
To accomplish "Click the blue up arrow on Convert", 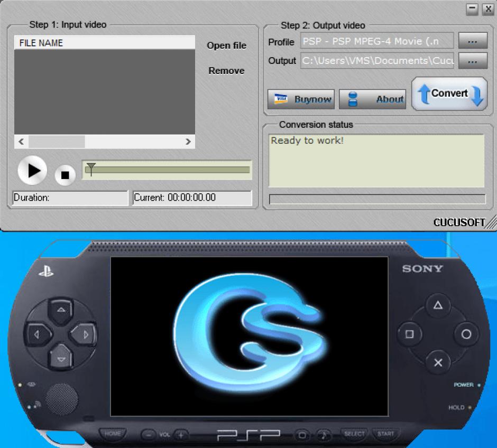I will [x=424, y=94].
